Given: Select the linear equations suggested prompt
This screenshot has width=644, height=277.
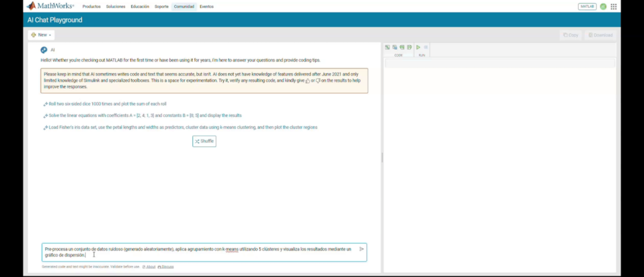Looking at the screenshot, I should (143, 115).
